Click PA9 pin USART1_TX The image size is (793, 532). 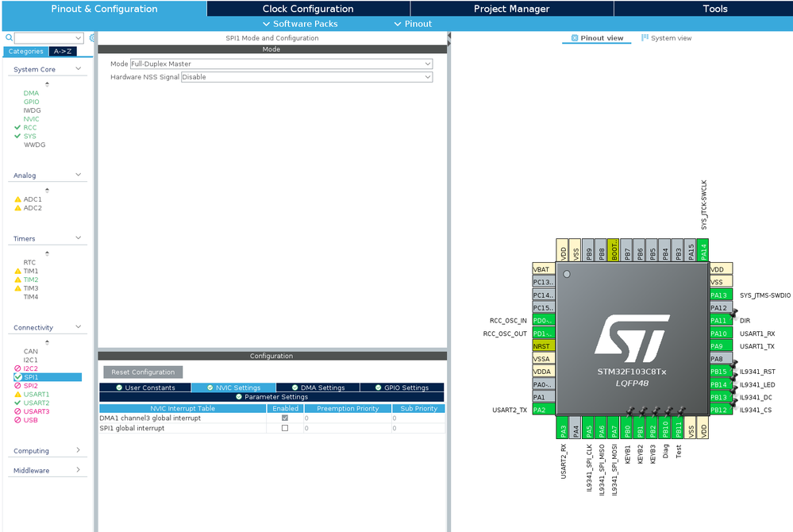(x=722, y=346)
